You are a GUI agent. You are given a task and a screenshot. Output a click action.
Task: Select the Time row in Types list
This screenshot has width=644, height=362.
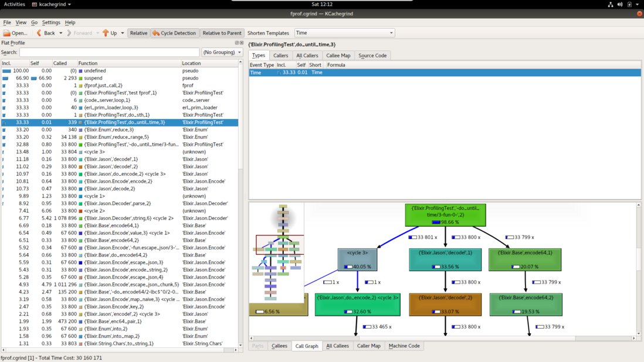[445, 73]
